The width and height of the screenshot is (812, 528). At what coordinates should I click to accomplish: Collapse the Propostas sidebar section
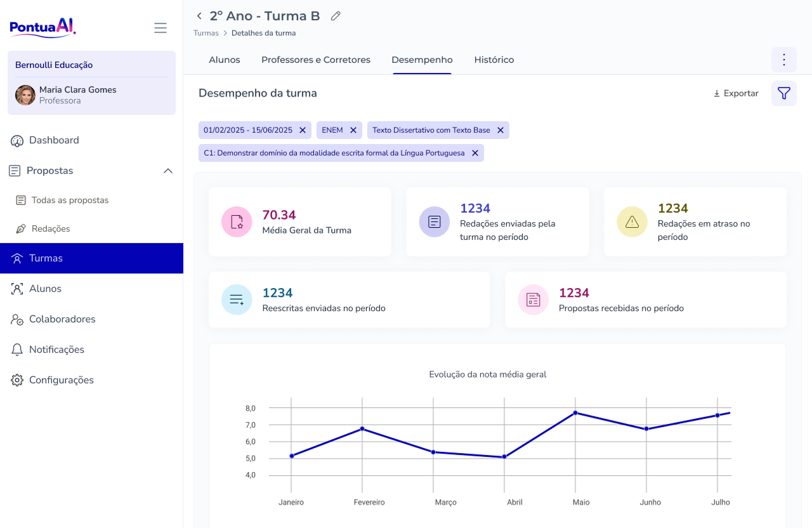pyautogui.click(x=168, y=171)
